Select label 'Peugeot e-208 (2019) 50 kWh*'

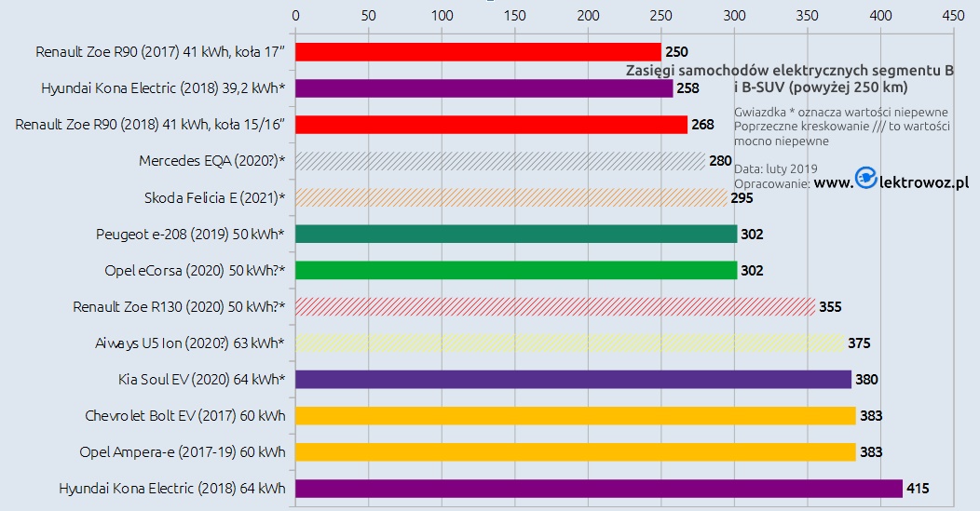click(190, 234)
